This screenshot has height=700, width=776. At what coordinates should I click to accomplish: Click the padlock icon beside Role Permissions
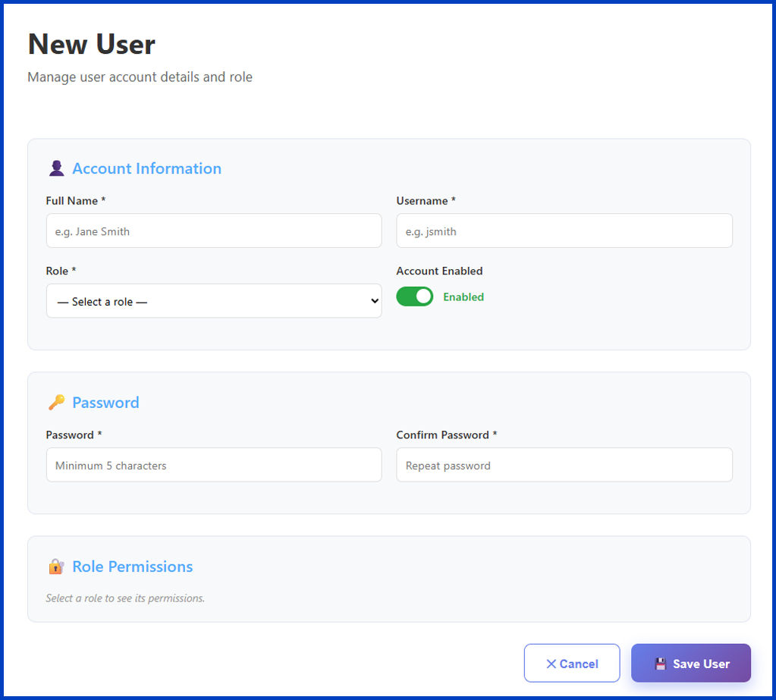click(56, 566)
